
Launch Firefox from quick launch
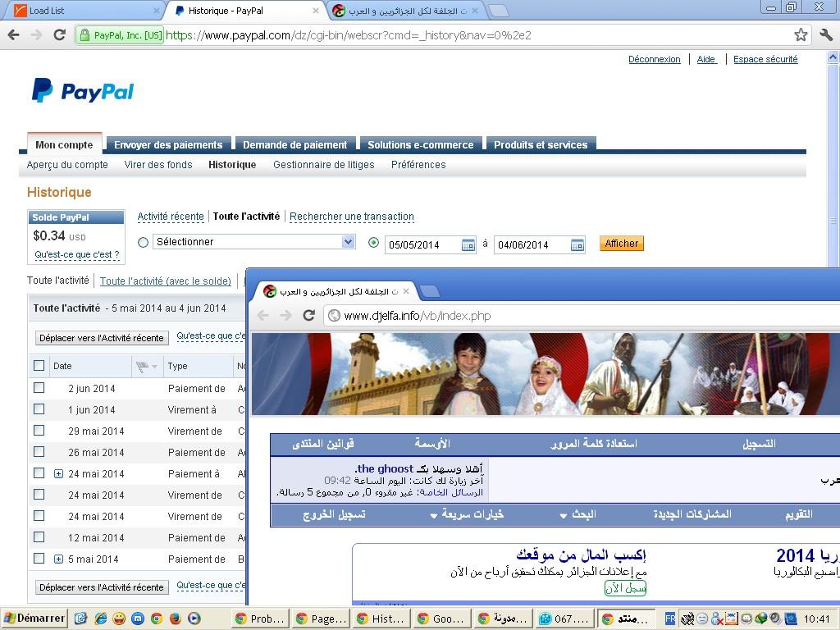176,619
